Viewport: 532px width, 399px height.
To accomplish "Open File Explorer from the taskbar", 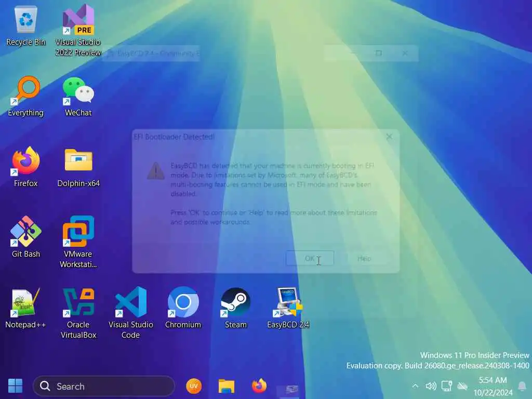I will point(227,386).
